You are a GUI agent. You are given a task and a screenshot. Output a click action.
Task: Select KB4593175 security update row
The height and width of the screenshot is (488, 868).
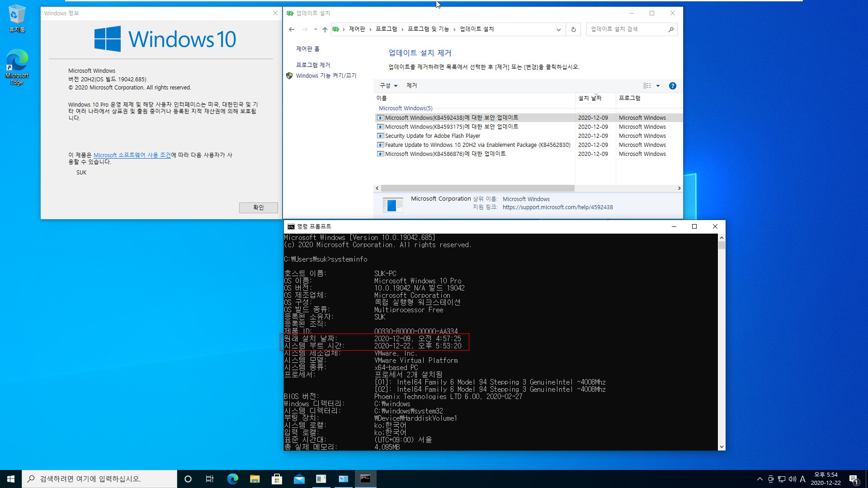click(528, 127)
